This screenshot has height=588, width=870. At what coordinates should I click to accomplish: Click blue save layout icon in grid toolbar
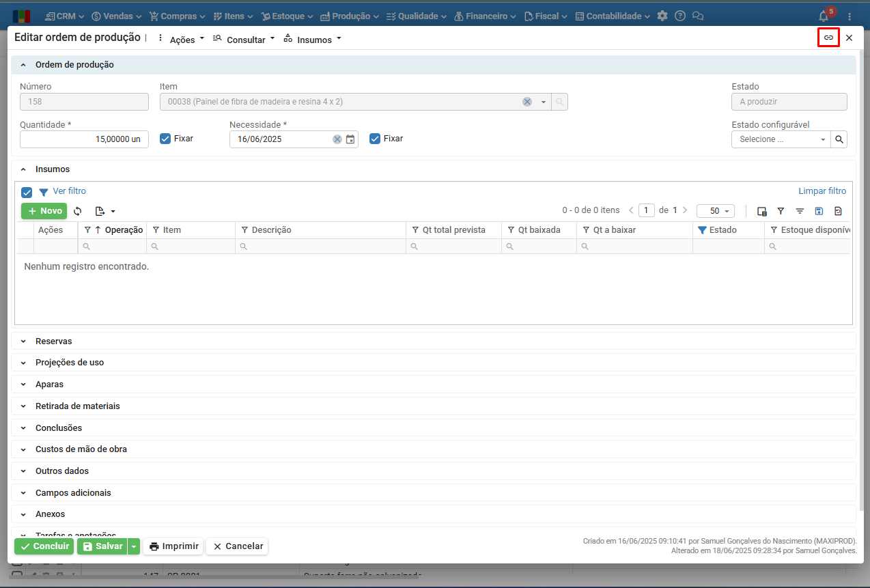point(819,211)
